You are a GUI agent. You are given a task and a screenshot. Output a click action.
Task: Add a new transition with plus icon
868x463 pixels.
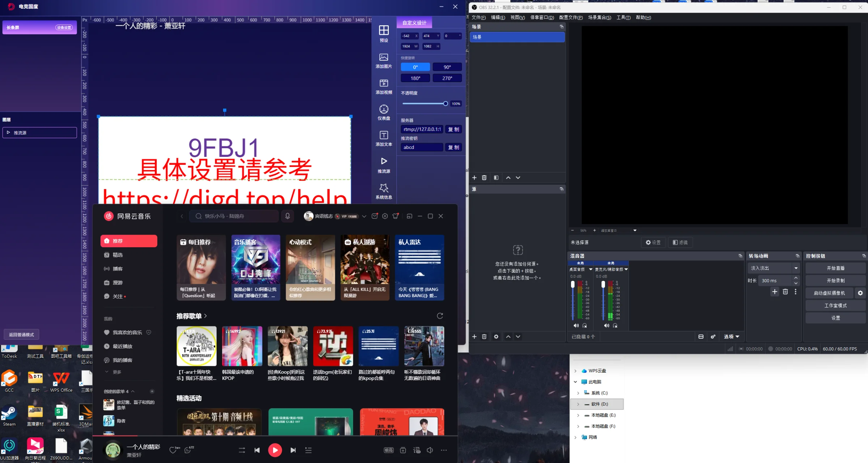point(774,292)
